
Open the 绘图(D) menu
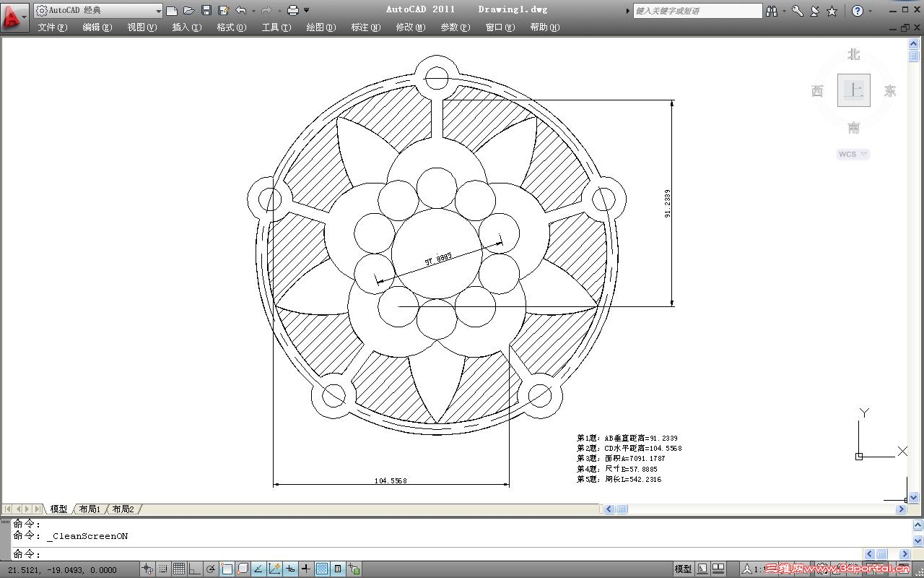coord(321,27)
